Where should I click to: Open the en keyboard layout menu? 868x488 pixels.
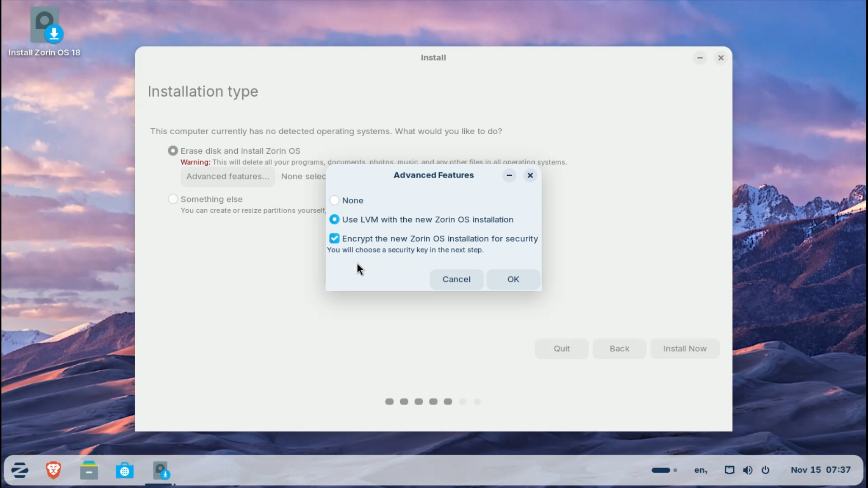[700, 470]
